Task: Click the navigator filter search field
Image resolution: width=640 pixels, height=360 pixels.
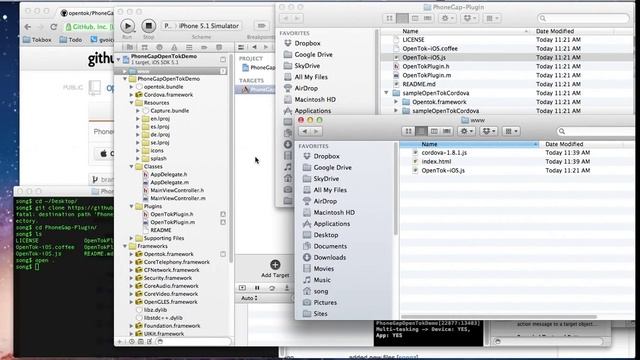Action: (x=193, y=342)
